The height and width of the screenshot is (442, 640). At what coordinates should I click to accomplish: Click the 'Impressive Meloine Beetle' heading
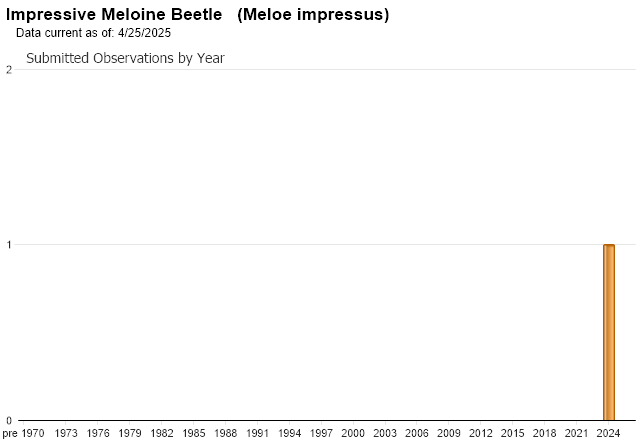[114, 14]
